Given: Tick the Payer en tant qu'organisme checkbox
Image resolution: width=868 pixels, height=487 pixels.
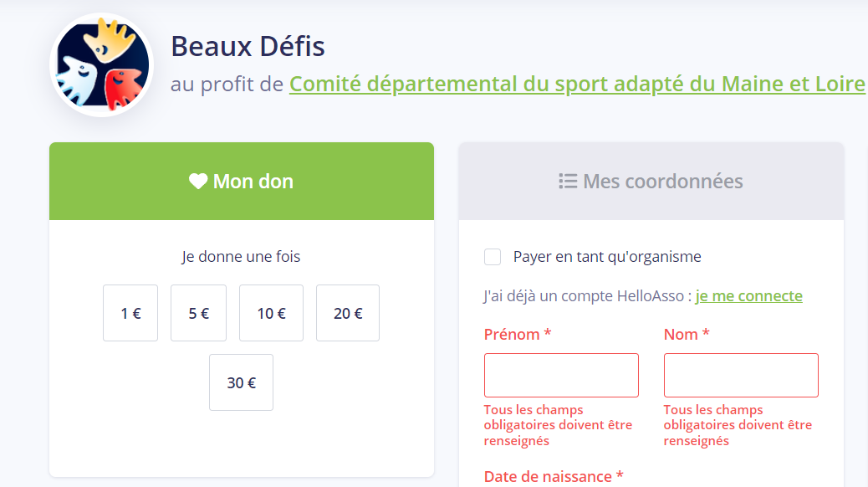Looking at the screenshot, I should tap(493, 257).
